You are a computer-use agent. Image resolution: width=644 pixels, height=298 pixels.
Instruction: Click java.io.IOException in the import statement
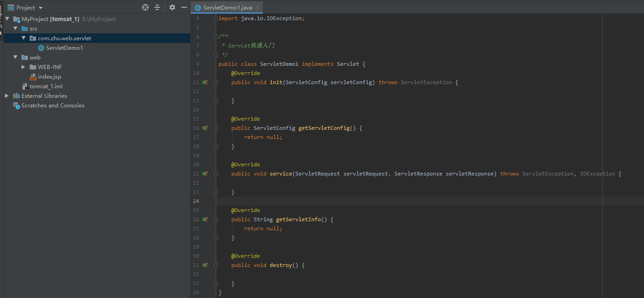click(271, 18)
